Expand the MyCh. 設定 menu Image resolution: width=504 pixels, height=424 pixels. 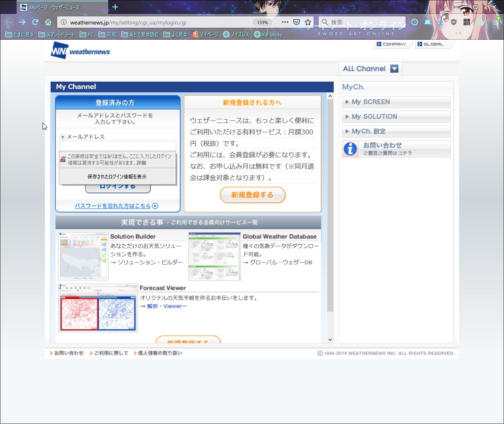pos(396,132)
